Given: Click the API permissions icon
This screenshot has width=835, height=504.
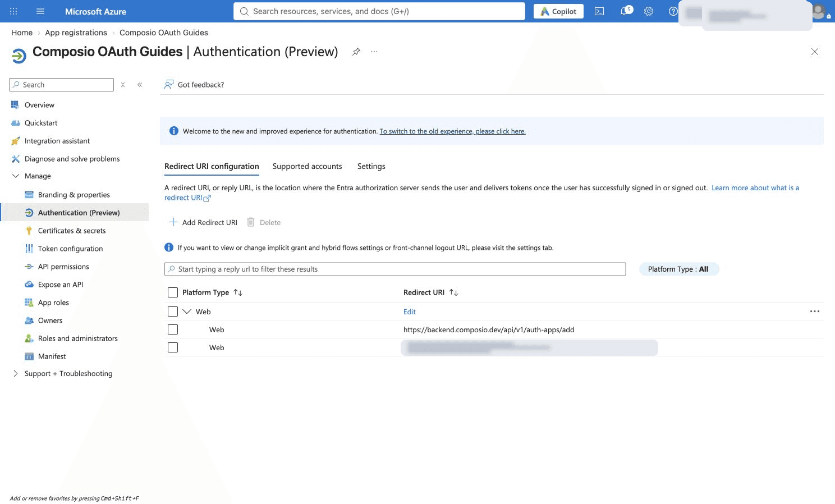Looking at the screenshot, I should pos(29,267).
